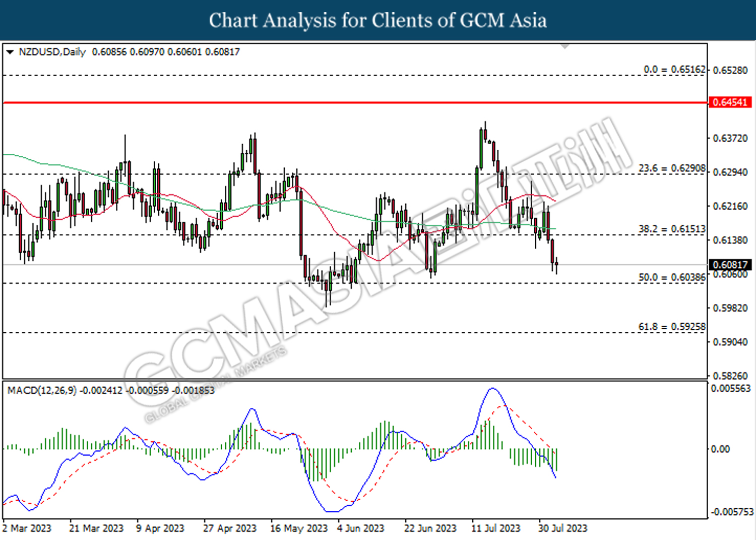Click the price axis value 0.58260
756x540 pixels.
point(730,376)
